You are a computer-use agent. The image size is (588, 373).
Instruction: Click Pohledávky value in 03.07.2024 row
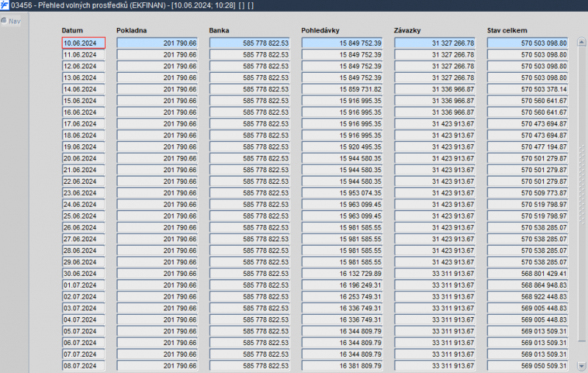click(342, 308)
